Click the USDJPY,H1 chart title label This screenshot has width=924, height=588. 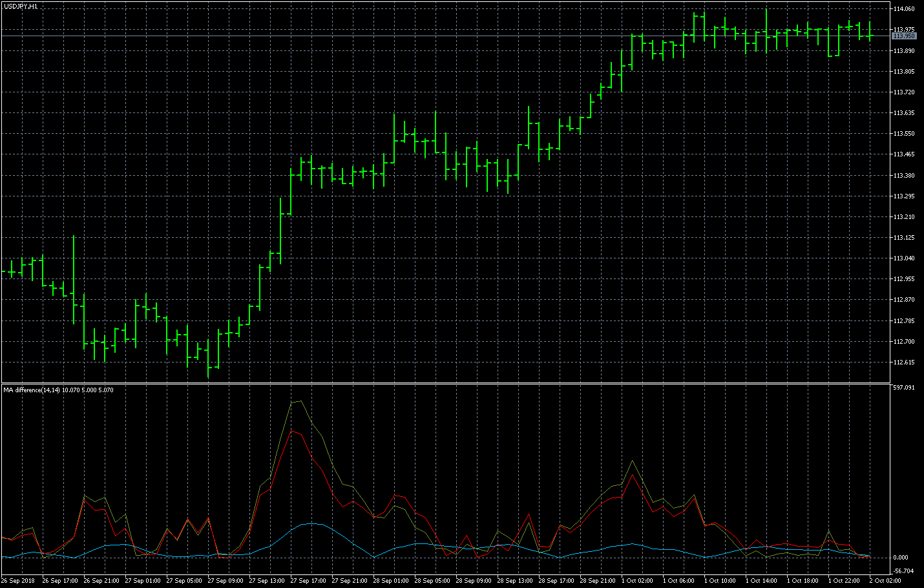[x=20, y=6]
